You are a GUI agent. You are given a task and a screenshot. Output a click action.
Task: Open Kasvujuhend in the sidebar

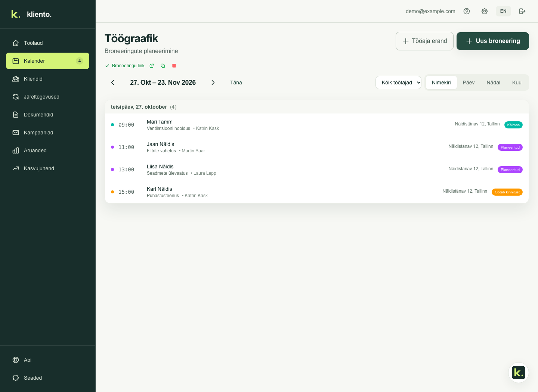(47, 168)
